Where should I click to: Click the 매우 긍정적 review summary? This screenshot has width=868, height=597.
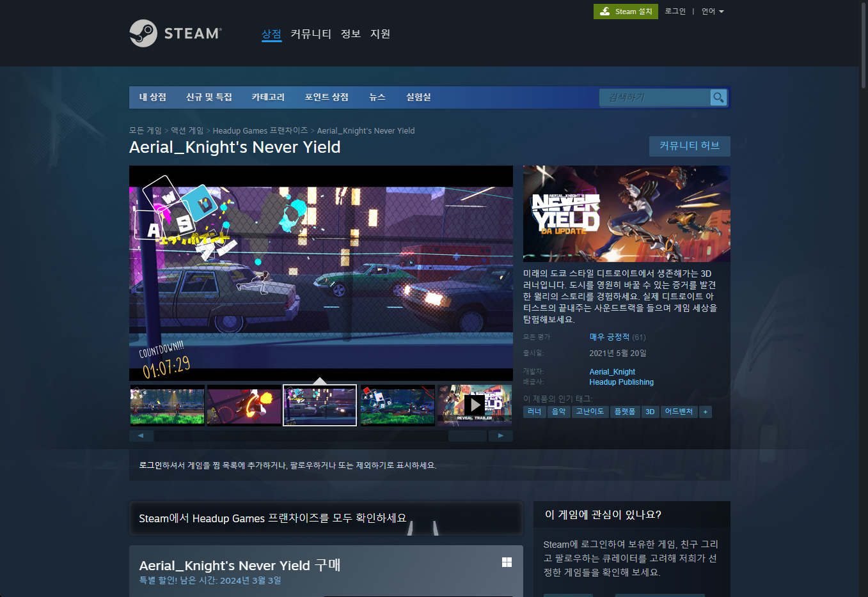pos(610,337)
